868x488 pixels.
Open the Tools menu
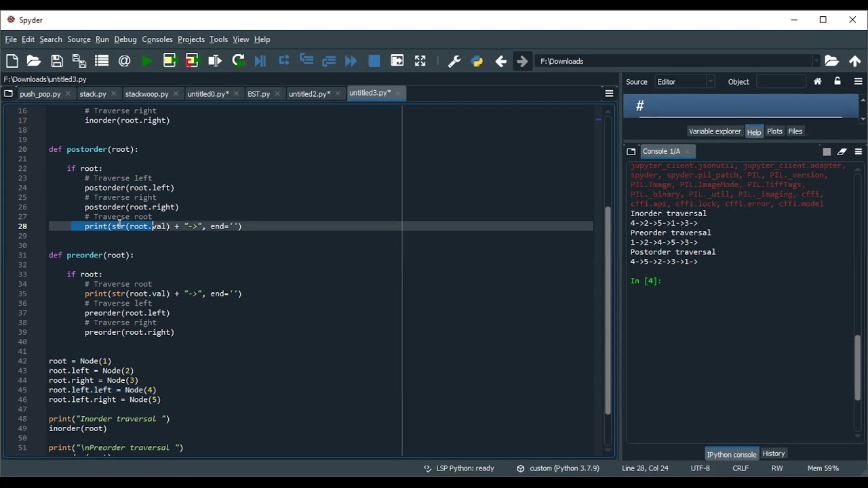click(218, 39)
